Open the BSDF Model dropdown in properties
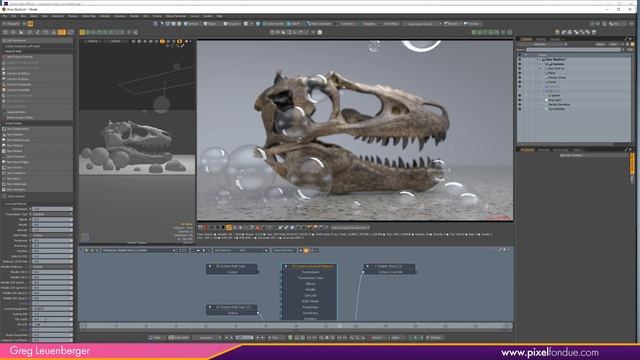Viewport: 640px width, 360px height. (52, 235)
